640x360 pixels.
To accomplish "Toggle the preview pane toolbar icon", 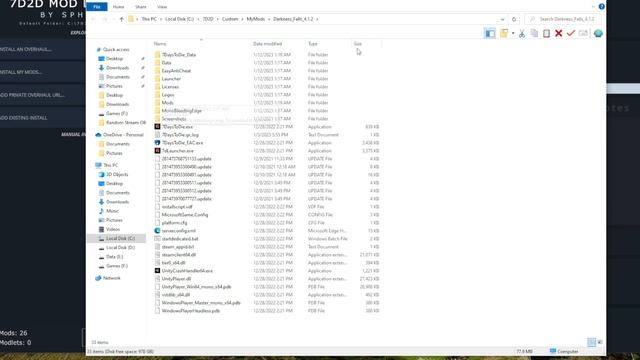I will (x=490, y=33).
